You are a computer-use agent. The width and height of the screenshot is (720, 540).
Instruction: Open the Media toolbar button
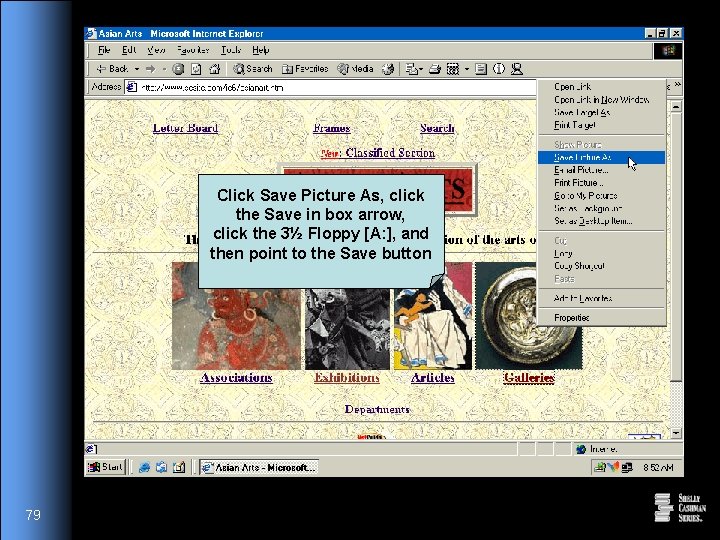[x=355, y=69]
